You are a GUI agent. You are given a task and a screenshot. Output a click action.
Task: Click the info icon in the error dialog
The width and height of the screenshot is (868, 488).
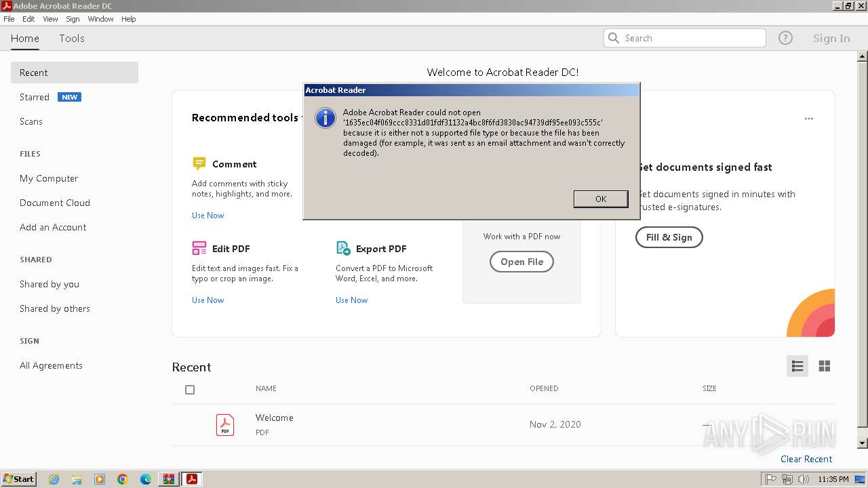[325, 118]
